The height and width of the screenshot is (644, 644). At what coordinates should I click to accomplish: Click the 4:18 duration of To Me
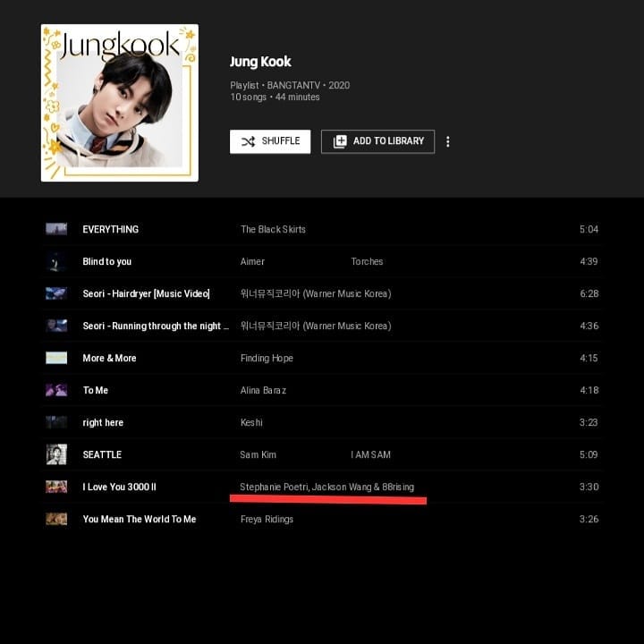589,390
